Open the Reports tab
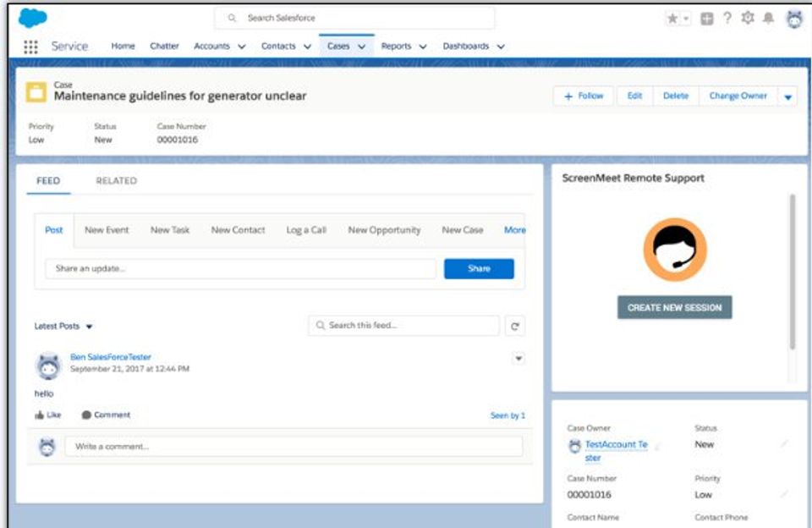Image resolution: width=812 pixels, height=528 pixels. pyautogui.click(x=396, y=47)
